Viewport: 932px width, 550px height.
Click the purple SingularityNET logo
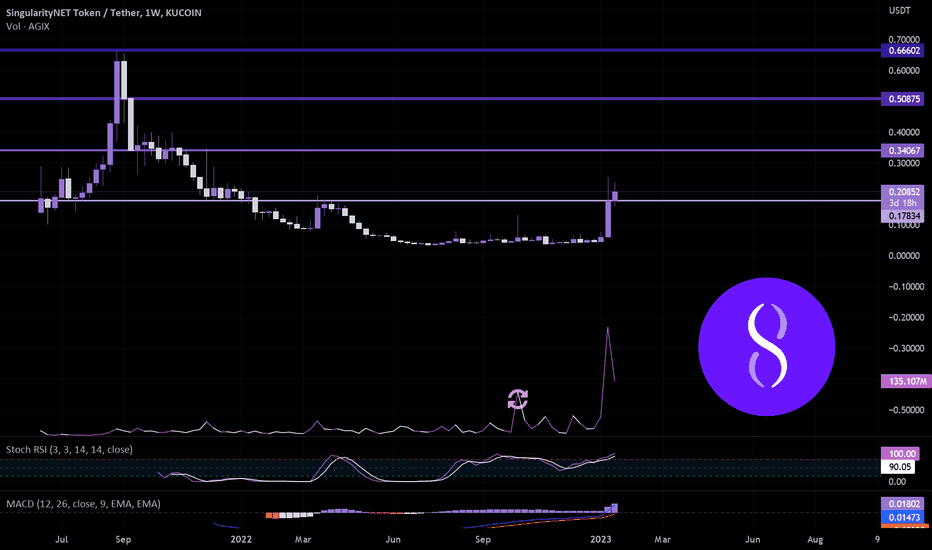pos(766,346)
